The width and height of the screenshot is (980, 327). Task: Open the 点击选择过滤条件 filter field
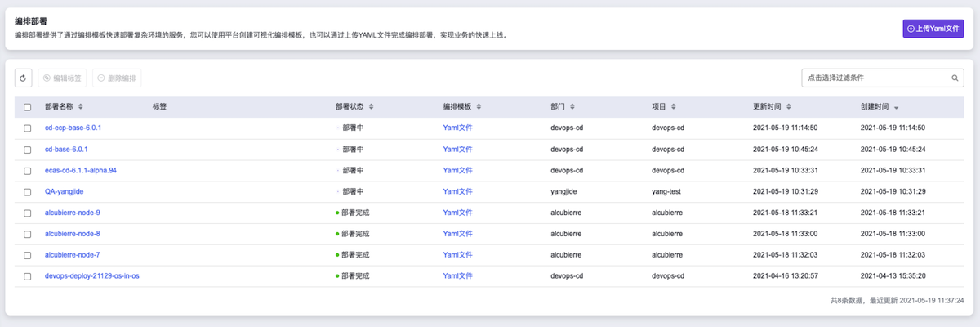(874, 78)
